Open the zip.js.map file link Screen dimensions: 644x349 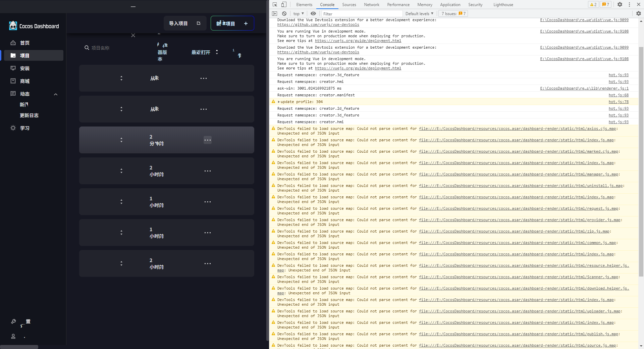[x=514, y=231]
